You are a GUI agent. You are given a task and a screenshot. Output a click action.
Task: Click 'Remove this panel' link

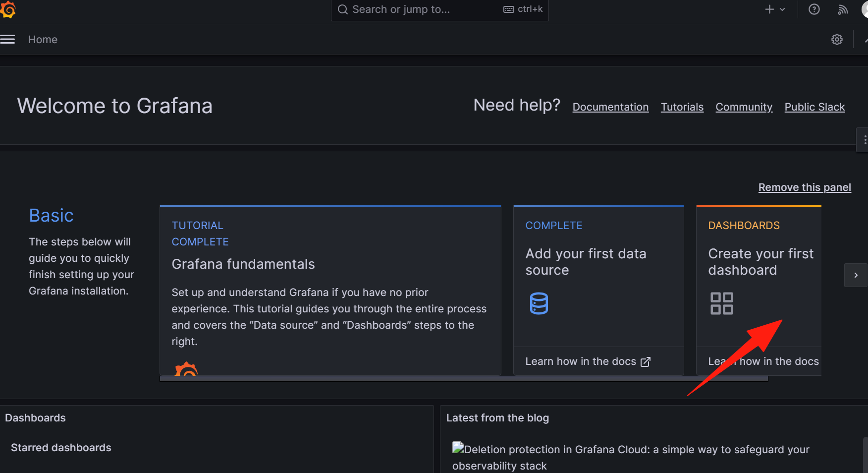pos(805,187)
